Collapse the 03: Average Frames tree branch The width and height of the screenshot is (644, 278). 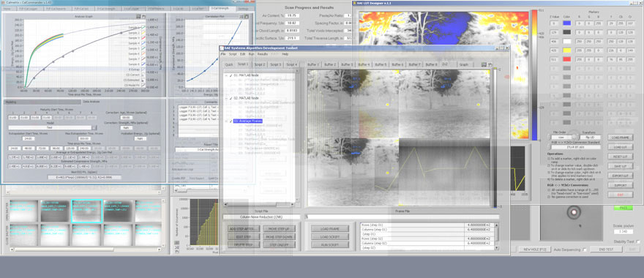click(226, 121)
